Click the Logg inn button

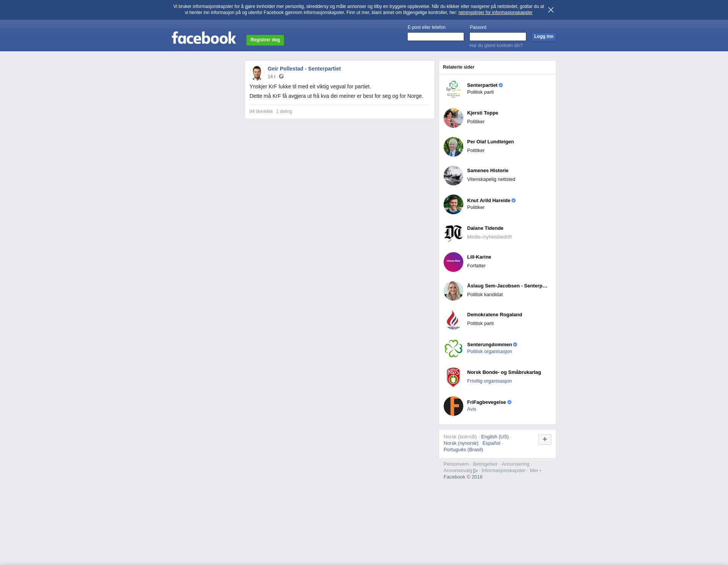[x=544, y=36]
